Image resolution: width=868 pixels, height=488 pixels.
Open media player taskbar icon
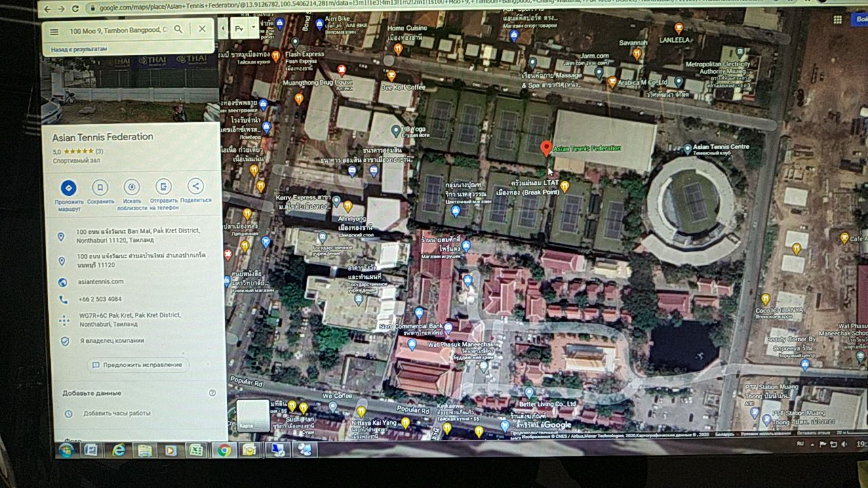170,450
